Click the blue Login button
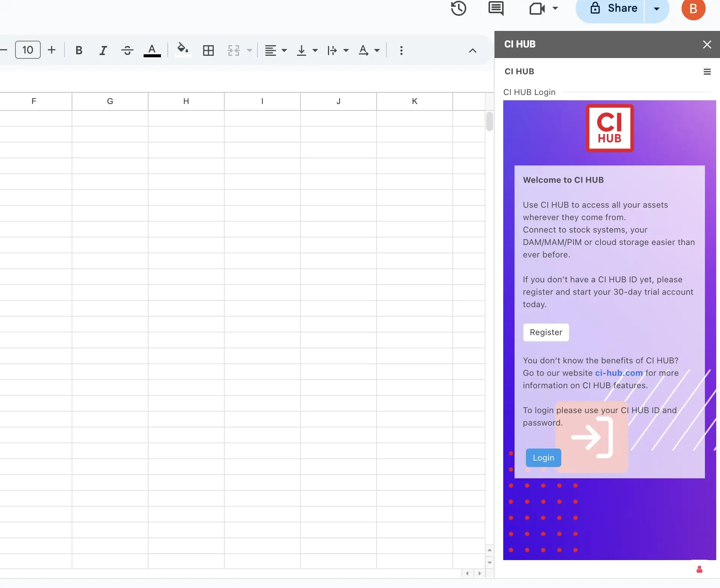The image size is (720, 588). tap(543, 458)
